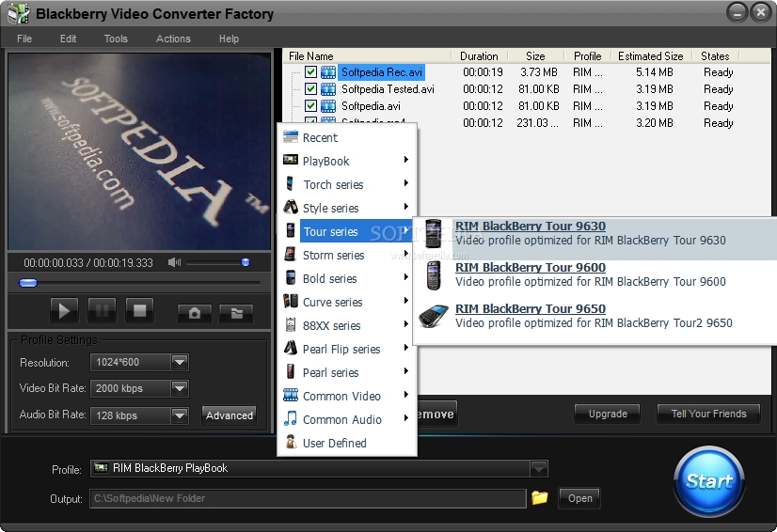Click the volume slider knob
The image size is (777, 532).
[x=246, y=262]
